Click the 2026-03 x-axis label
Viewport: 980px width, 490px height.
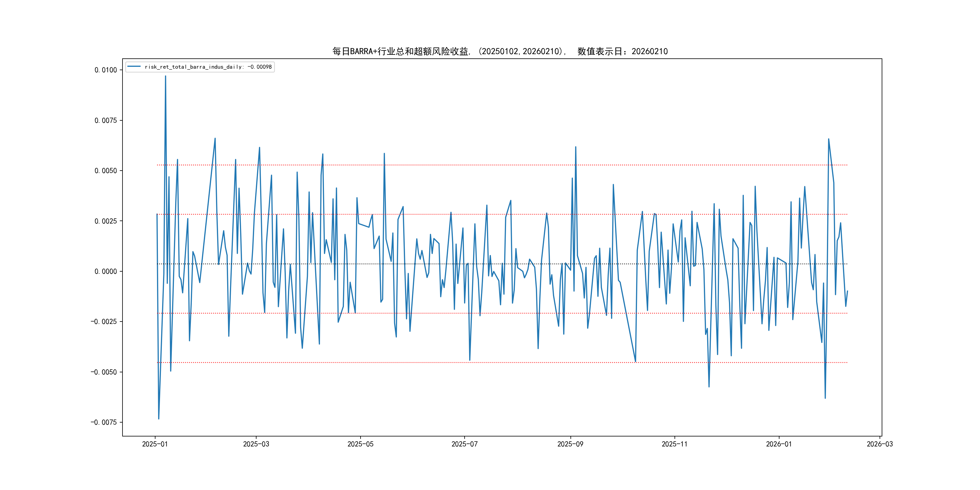pos(879,444)
